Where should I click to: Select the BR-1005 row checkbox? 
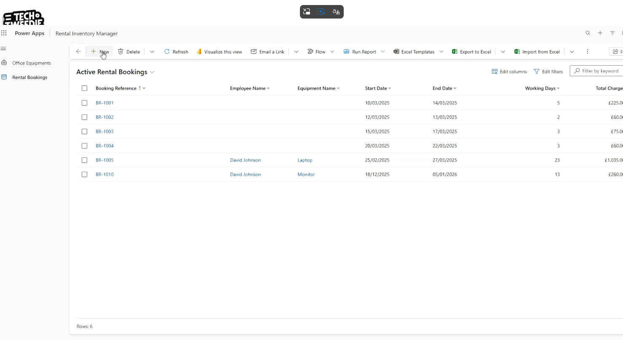click(x=84, y=160)
